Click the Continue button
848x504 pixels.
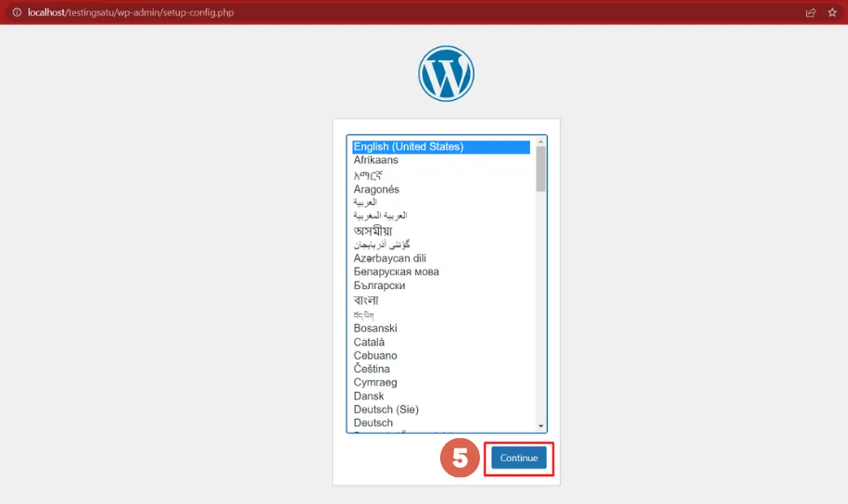(x=519, y=458)
